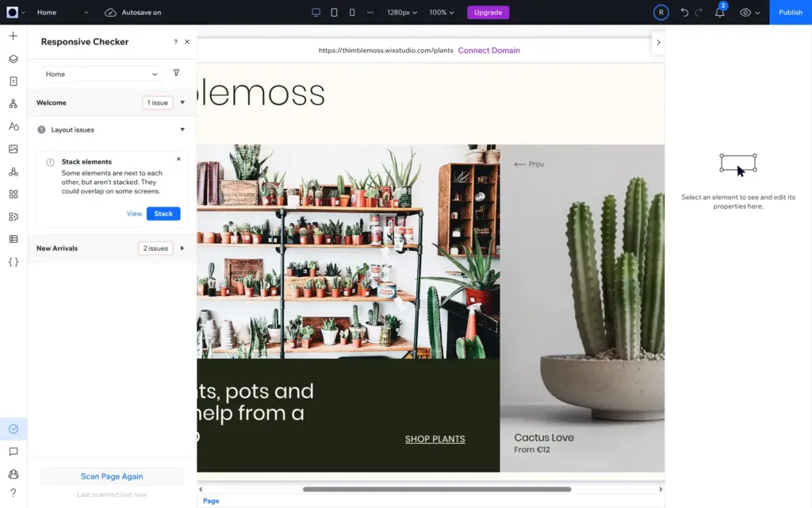Dismiss the Stack elements issue card
The image size is (812, 508).
tap(178, 159)
